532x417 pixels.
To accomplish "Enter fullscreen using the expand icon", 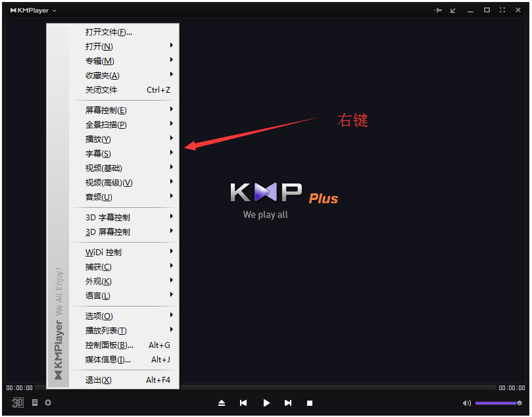I will 502,10.
